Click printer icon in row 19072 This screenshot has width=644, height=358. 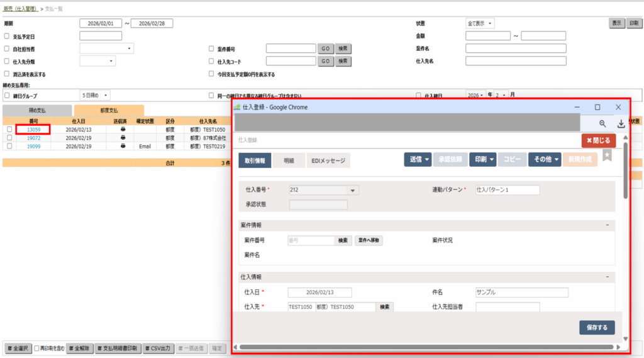pyautogui.click(x=123, y=137)
